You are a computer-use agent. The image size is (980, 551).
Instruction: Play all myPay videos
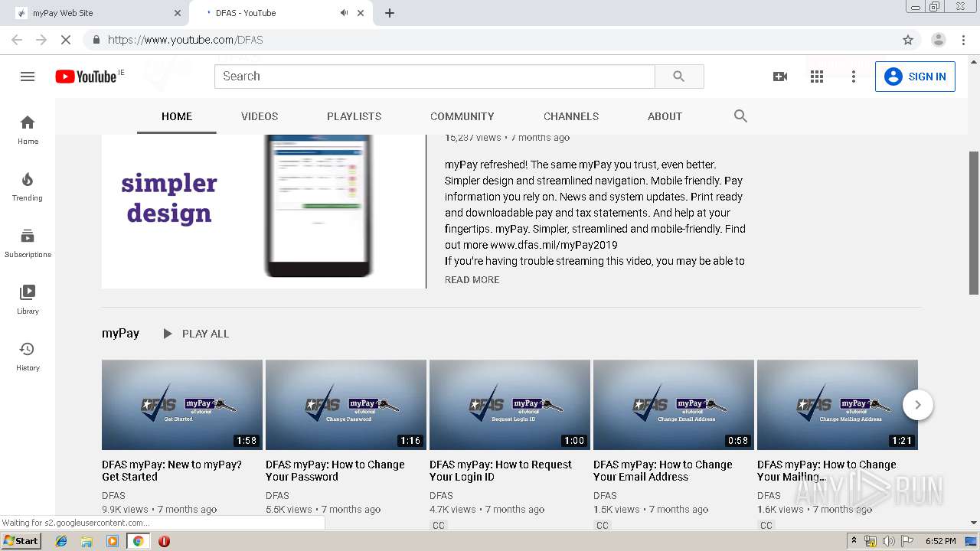pyautogui.click(x=196, y=334)
